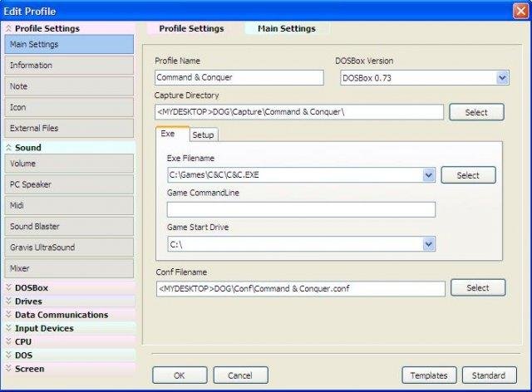Open the Information page
The width and height of the screenshot is (532, 392).
pos(69,66)
